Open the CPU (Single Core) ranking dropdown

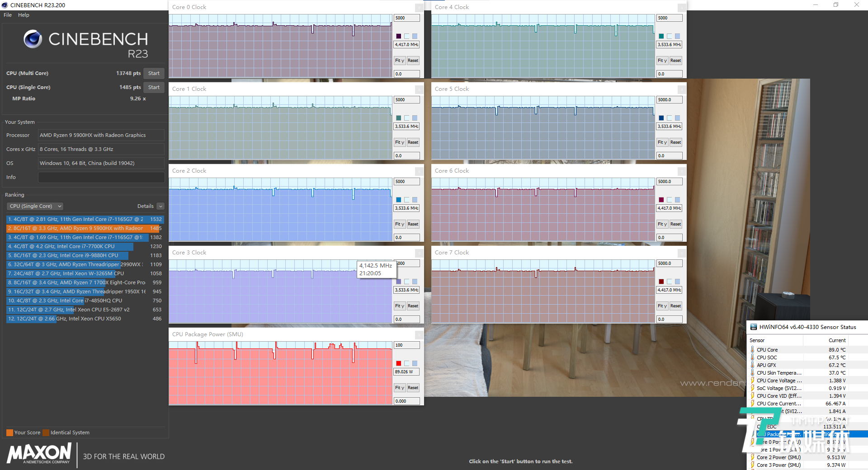click(35, 206)
